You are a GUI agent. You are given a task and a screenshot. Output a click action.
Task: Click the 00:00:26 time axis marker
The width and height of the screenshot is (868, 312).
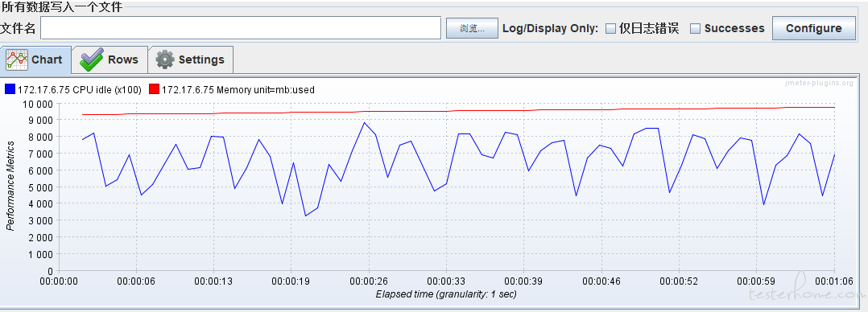(x=368, y=281)
